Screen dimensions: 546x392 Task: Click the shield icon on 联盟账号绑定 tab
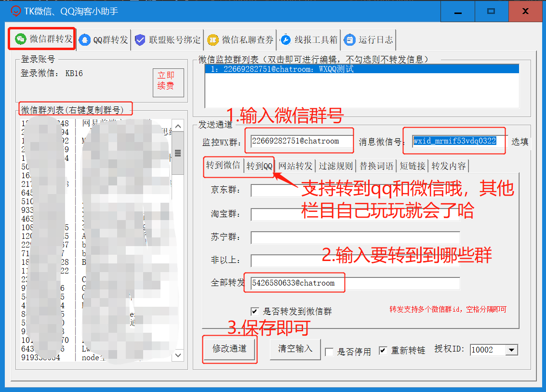(x=140, y=40)
